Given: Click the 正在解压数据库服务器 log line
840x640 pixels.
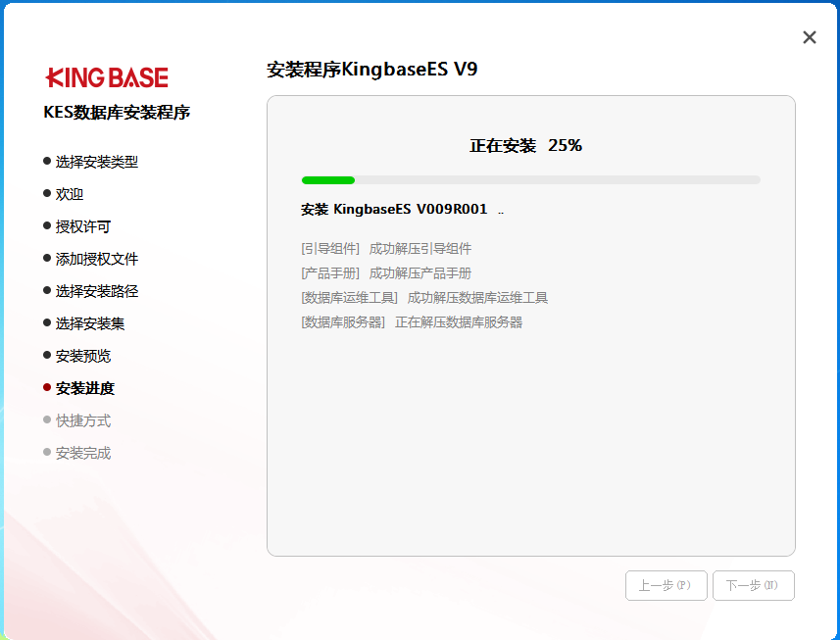Looking at the screenshot, I should click(x=412, y=322).
